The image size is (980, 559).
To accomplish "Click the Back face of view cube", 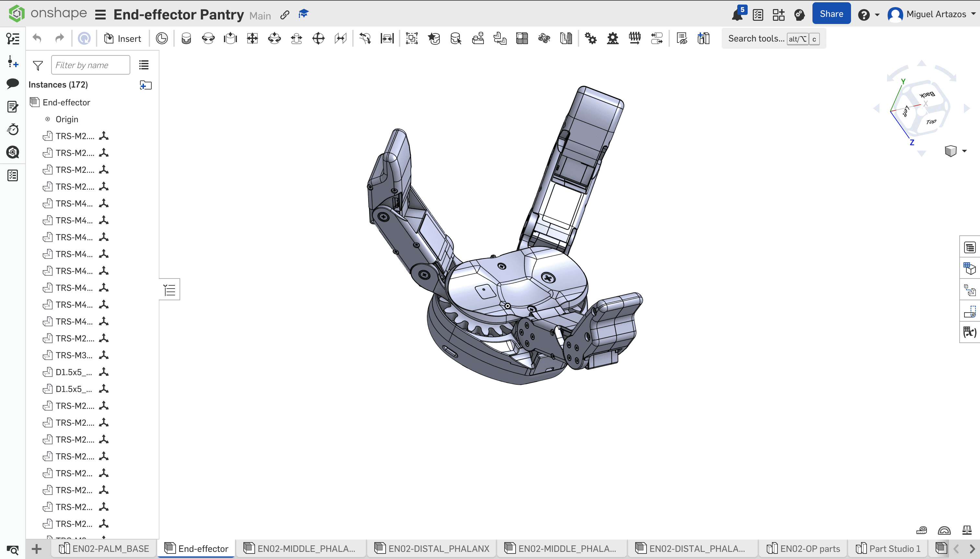I will coord(927,94).
